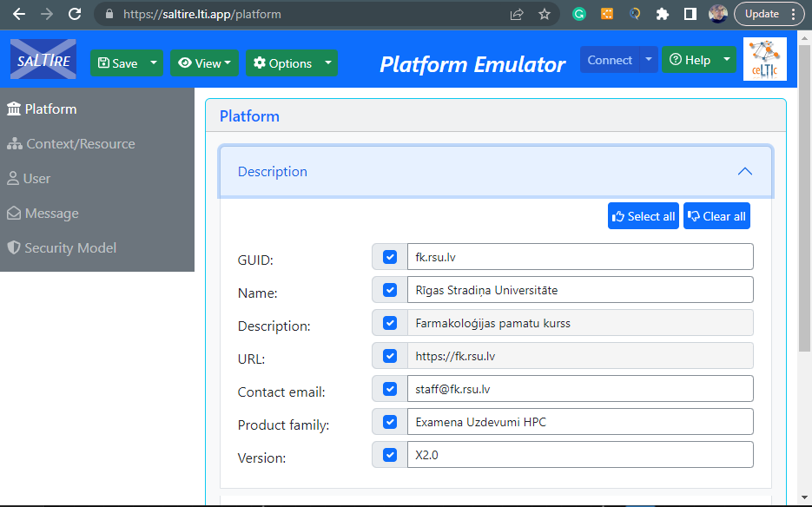Click the blue-yellow circular extension icon
The image size is (812, 507).
click(635, 14)
